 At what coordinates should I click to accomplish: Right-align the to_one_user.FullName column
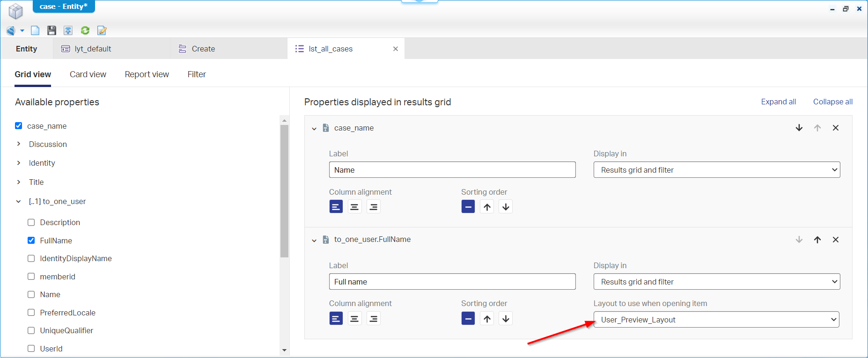(x=373, y=319)
